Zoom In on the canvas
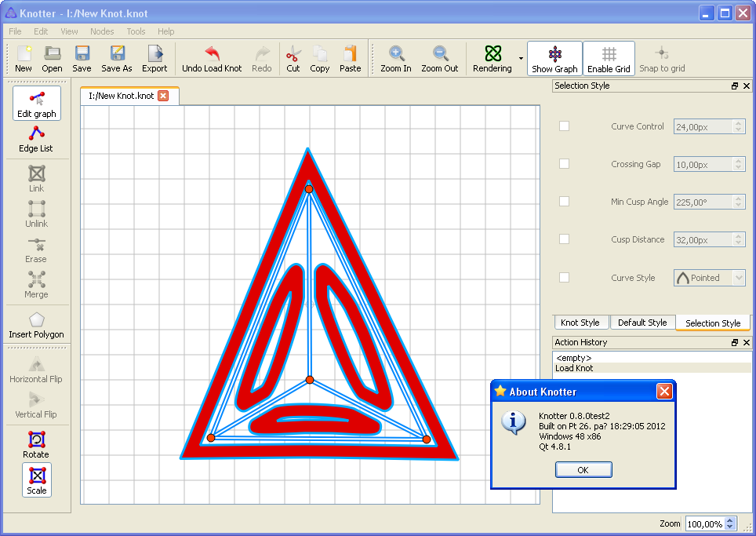The width and height of the screenshot is (756, 536). (x=396, y=59)
